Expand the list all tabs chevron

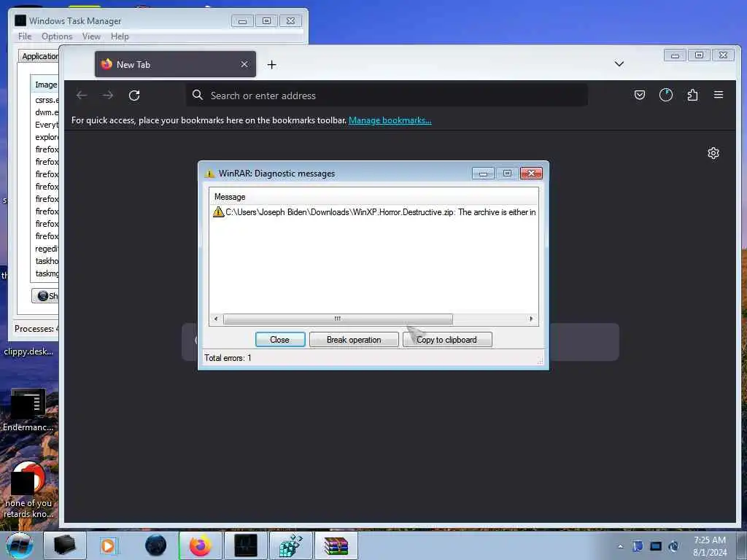coord(619,64)
